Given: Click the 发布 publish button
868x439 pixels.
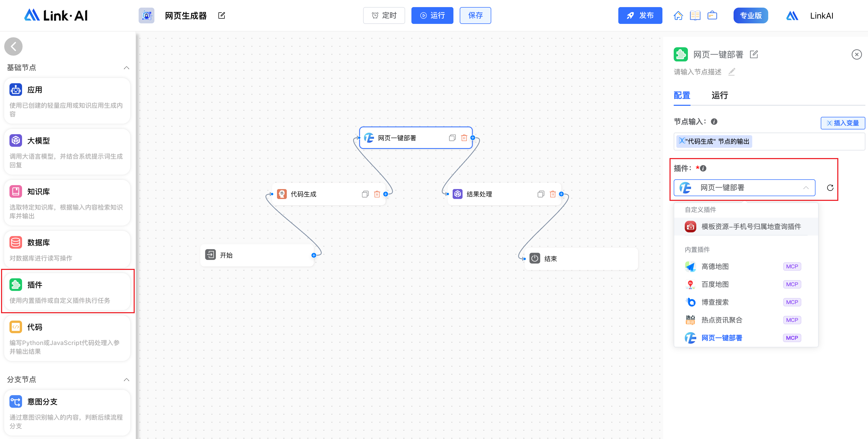Looking at the screenshot, I should point(640,15).
